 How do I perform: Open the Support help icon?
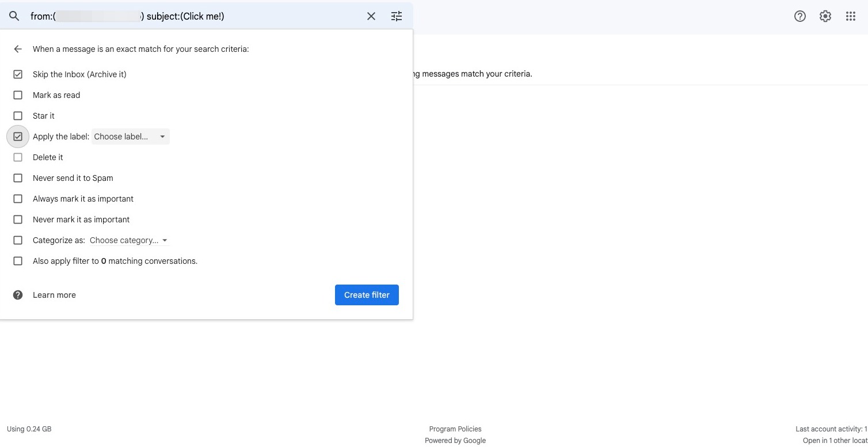pos(800,16)
